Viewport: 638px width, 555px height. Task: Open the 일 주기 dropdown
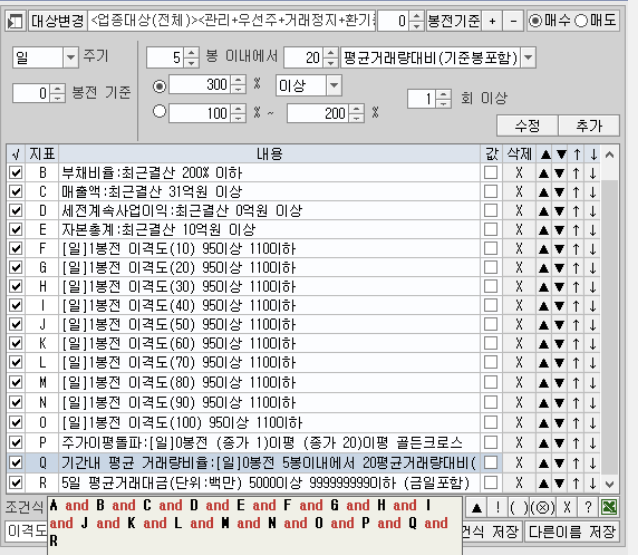tap(69, 58)
